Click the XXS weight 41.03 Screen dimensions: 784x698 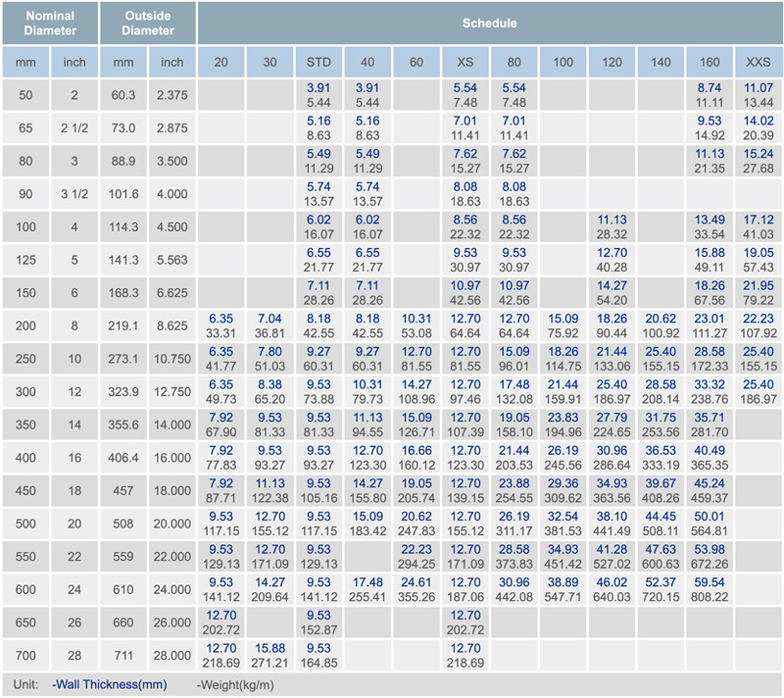click(x=758, y=234)
